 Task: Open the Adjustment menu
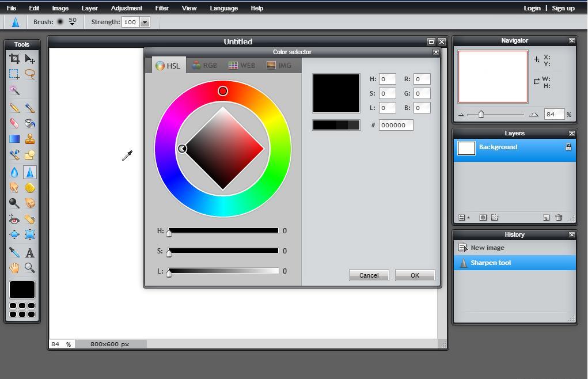coord(127,8)
